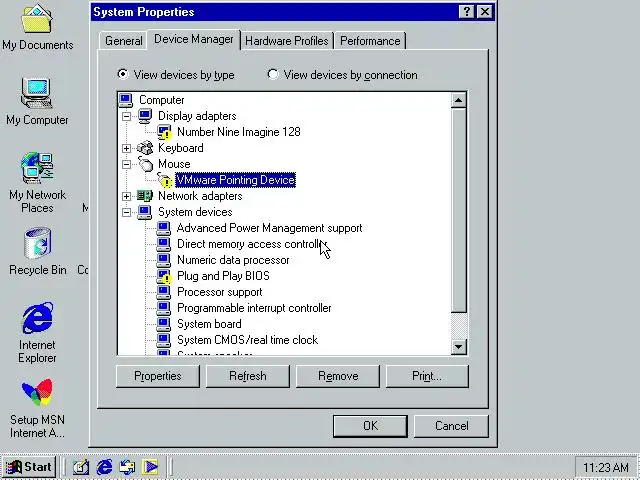
Task: Click the Properties button
Action: tap(158, 376)
